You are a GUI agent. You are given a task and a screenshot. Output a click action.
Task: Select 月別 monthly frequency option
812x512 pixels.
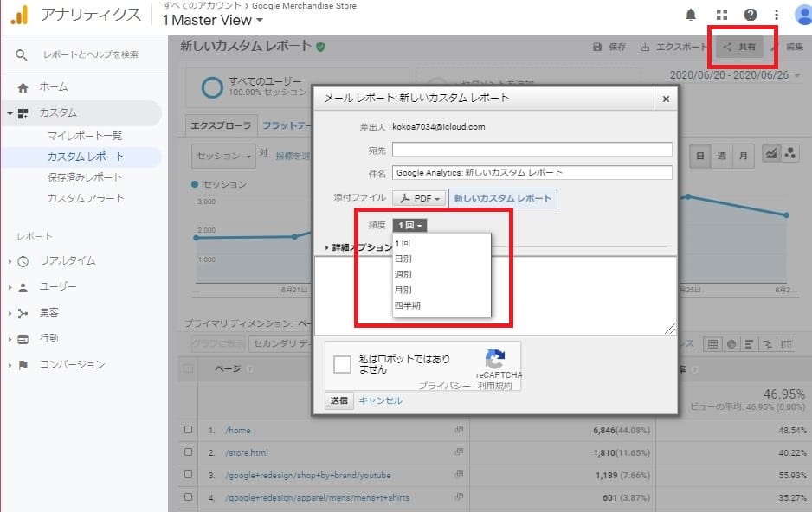pyautogui.click(x=441, y=290)
